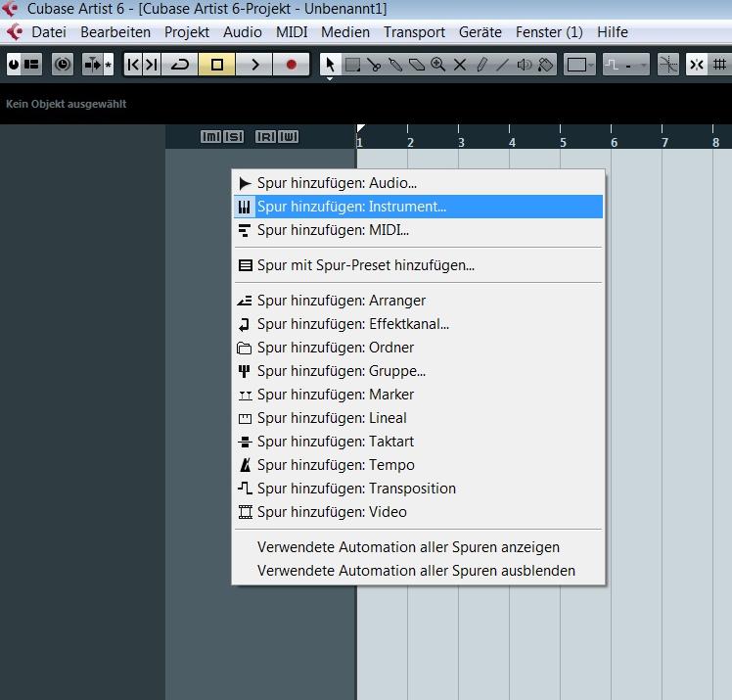Open the Window Layout setup button
Image resolution: width=732 pixels, height=700 pixels.
coord(31,65)
